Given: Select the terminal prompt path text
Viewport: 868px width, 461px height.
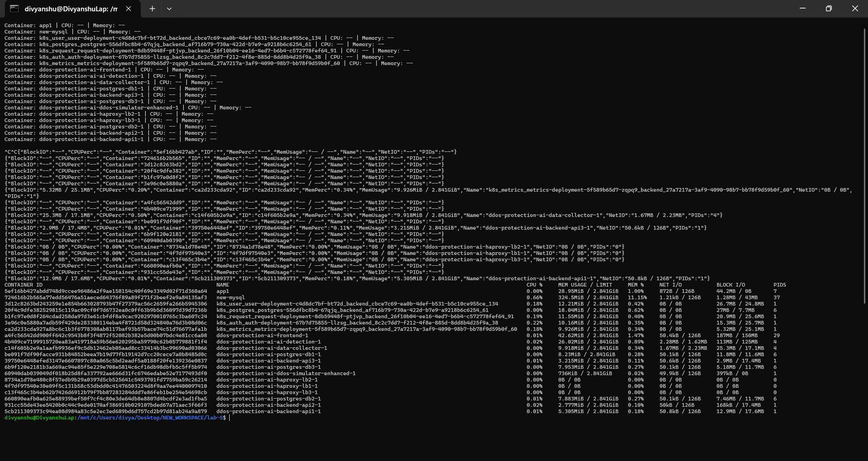Looking at the screenshot, I should 149,418.
